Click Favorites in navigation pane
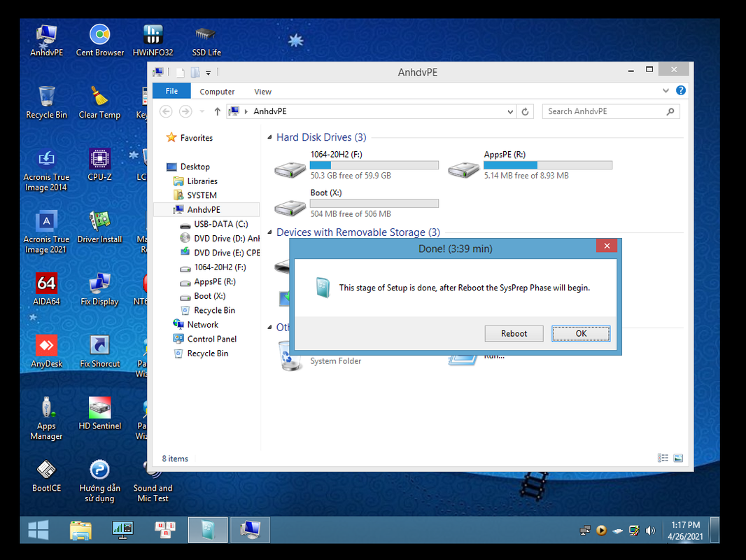This screenshot has width=746, height=560. point(190,138)
